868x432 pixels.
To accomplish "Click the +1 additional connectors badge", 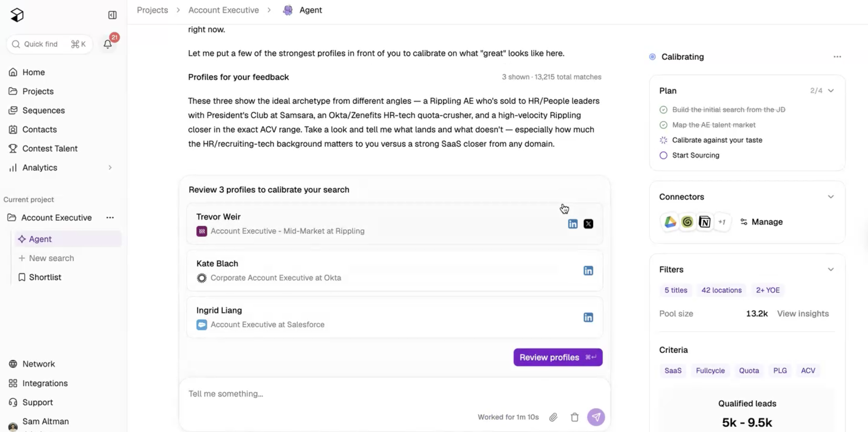I will pyautogui.click(x=722, y=222).
